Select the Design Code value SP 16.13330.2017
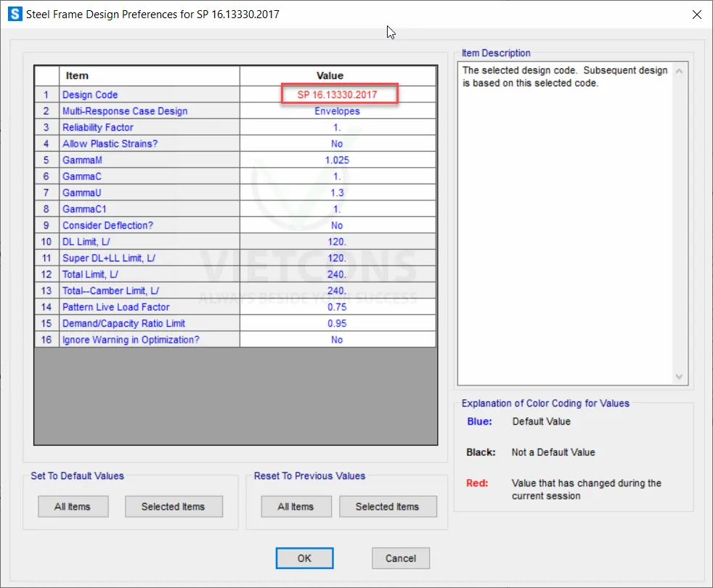 pos(338,95)
